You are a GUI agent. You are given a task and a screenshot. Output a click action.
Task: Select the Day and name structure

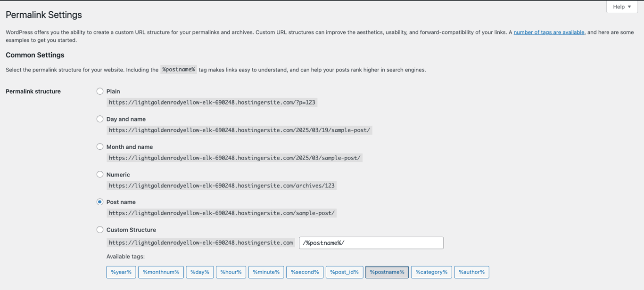pos(100,119)
